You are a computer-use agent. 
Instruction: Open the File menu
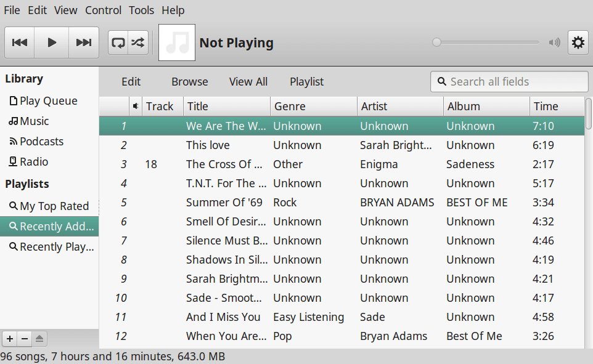12,10
